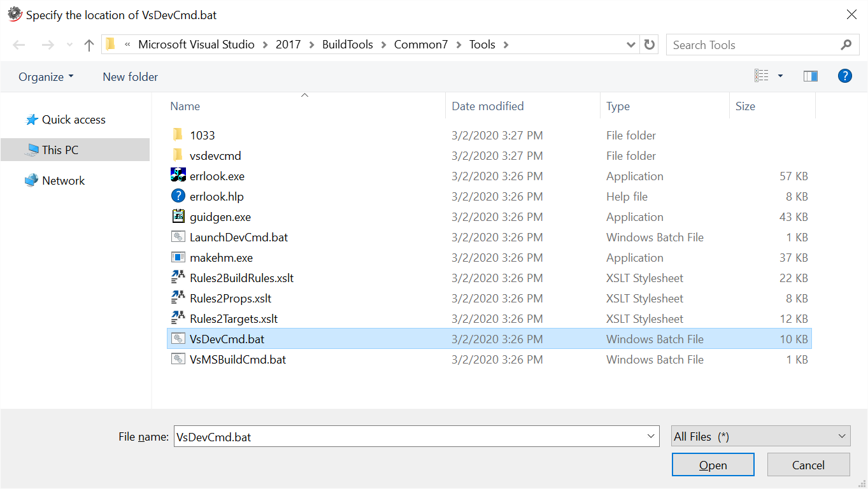Click Common7 in the breadcrumb path

421,45
